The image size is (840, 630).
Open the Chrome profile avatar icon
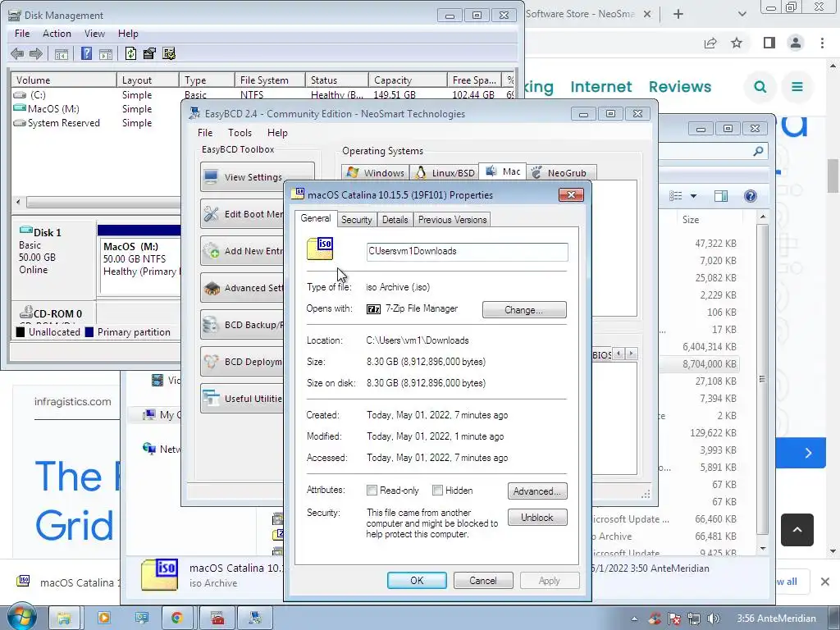(796, 43)
